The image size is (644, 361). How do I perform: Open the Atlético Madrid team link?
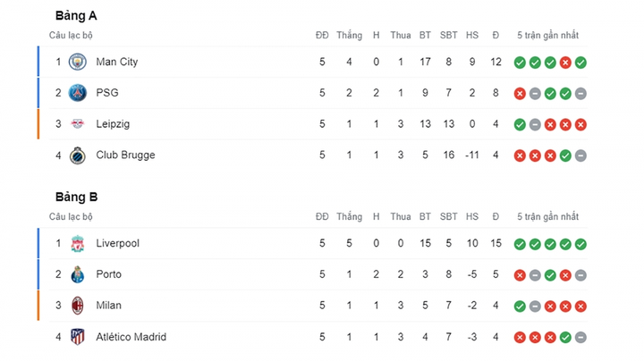tap(131, 337)
